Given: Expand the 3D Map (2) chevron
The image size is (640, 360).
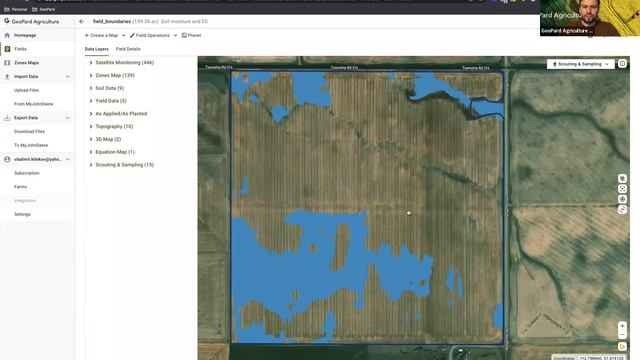Looking at the screenshot, I should click(91, 139).
